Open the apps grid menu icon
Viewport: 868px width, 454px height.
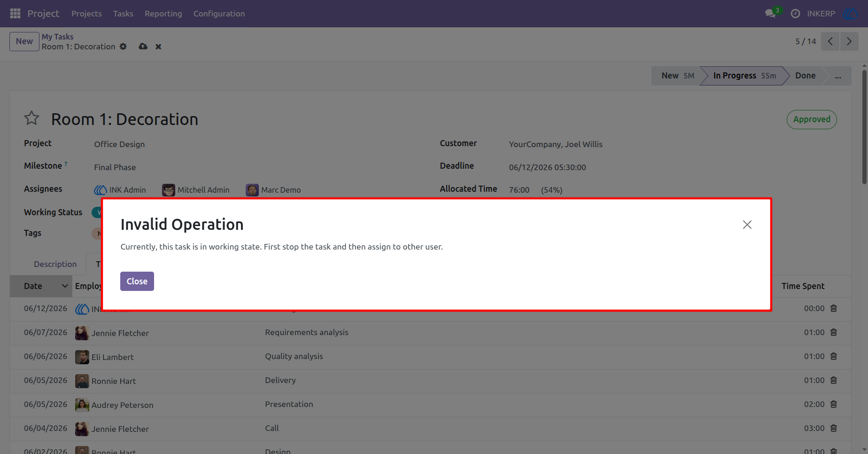point(15,14)
